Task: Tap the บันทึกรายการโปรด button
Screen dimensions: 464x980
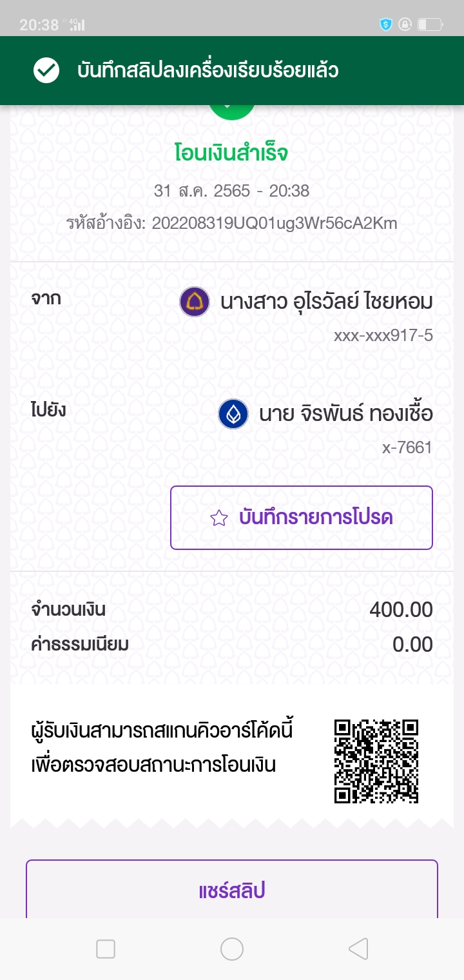Action: coord(301,518)
